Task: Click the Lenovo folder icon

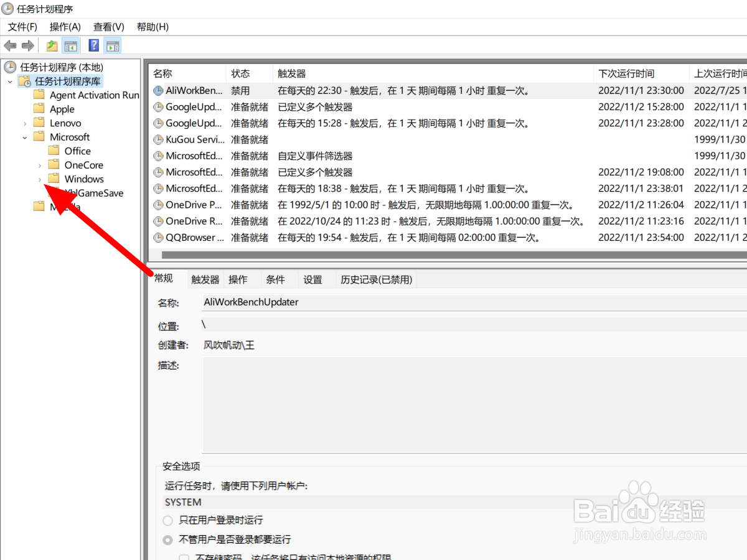Action: (x=39, y=123)
